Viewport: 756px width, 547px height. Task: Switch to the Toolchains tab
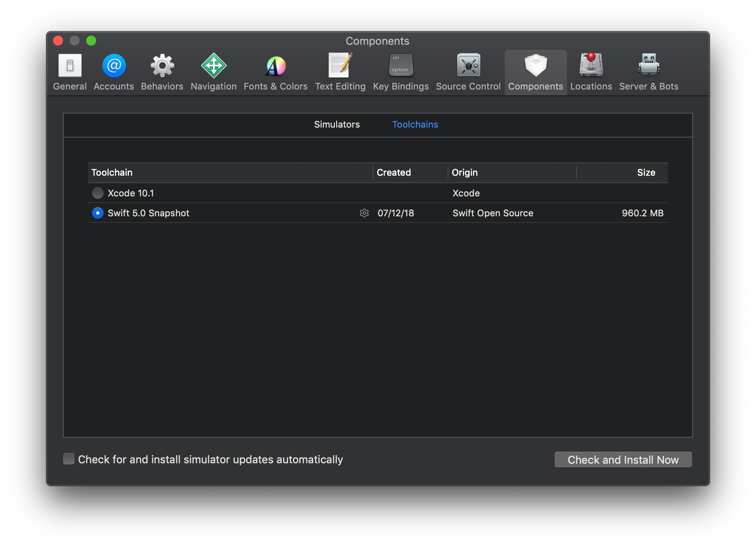tap(415, 124)
